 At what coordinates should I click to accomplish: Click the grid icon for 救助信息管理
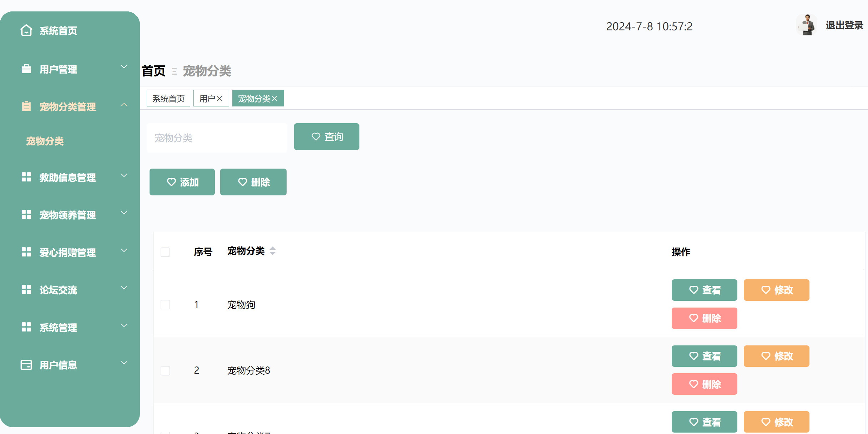click(26, 177)
